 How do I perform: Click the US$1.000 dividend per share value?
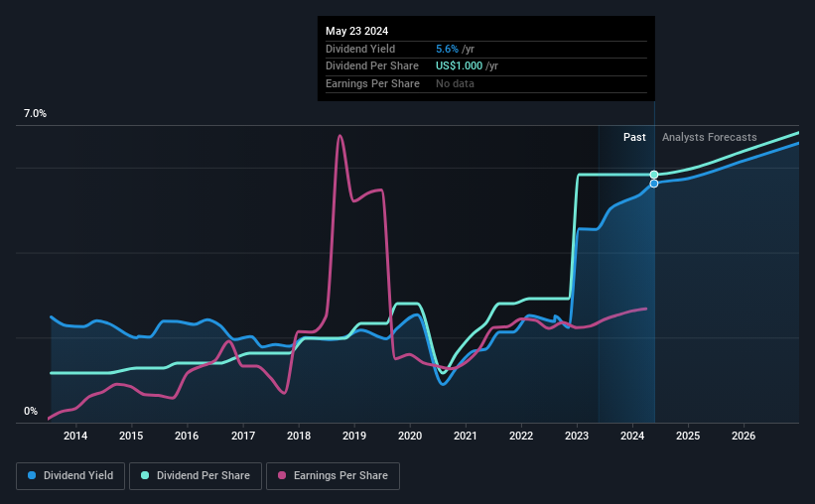tap(459, 66)
